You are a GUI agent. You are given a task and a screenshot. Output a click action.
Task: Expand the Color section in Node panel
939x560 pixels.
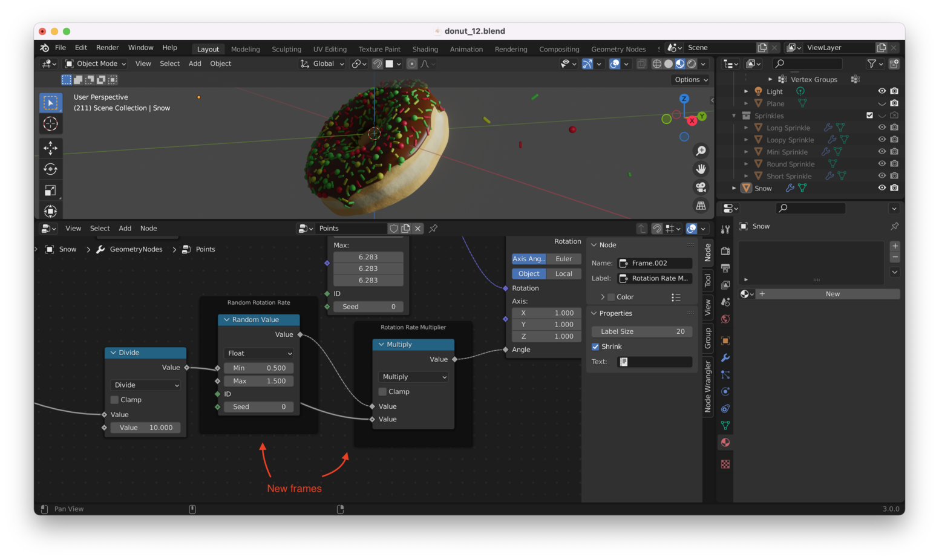pos(603,297)
